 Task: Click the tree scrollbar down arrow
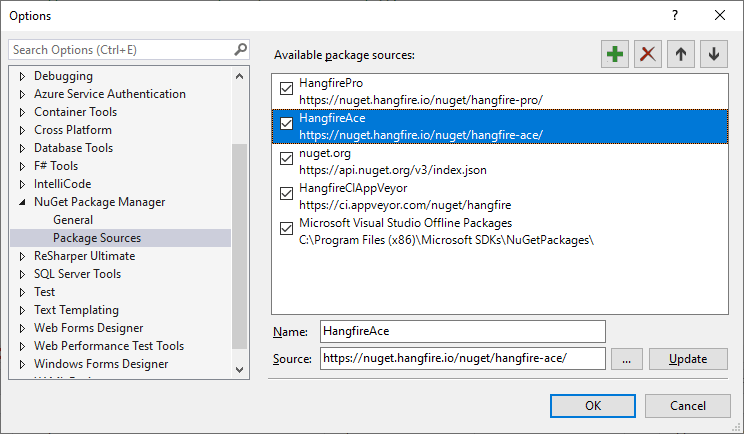coord(240,369)
